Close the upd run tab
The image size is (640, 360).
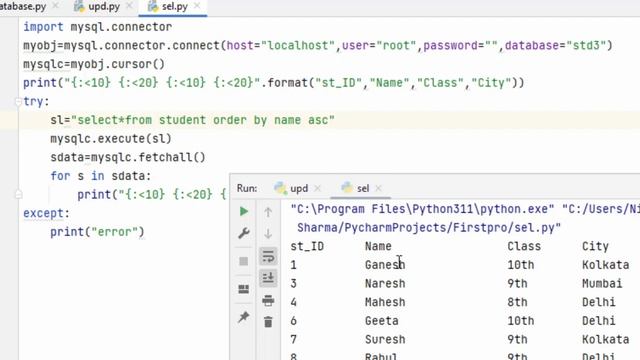point(318,188)
